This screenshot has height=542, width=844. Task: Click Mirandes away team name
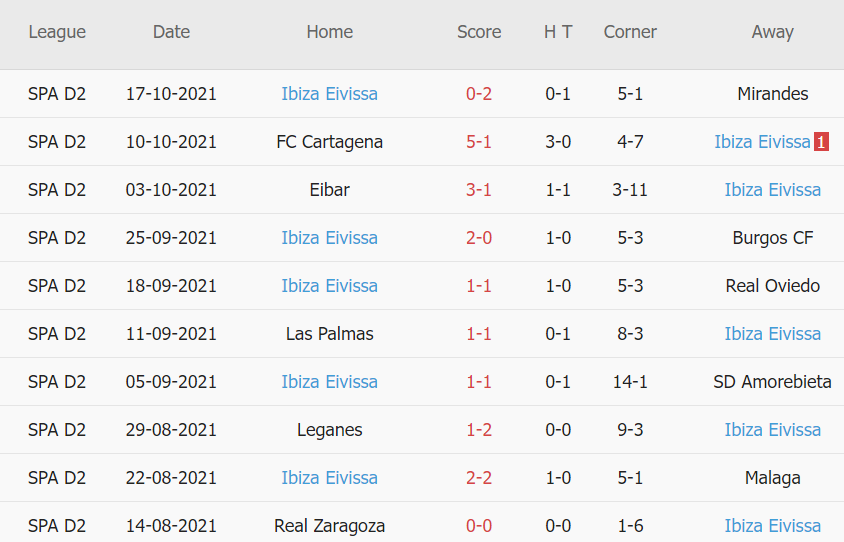772,94
